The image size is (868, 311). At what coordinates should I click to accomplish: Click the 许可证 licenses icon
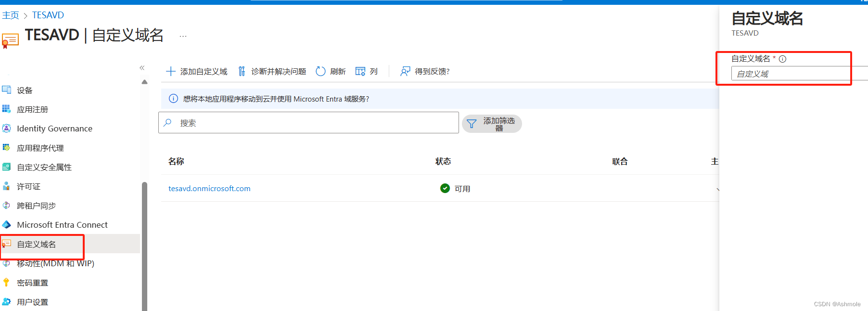click(6, 186)
